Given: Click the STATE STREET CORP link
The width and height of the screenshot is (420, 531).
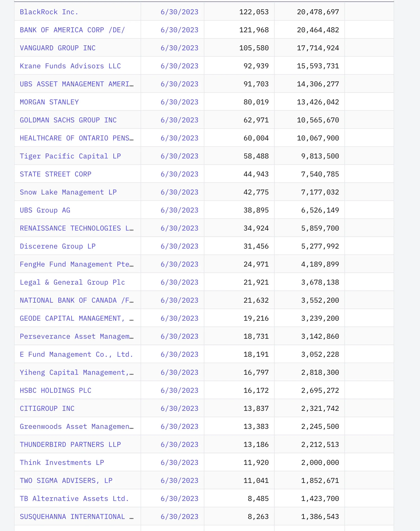Looking at the screenshot, I should [x=56, y=174].
